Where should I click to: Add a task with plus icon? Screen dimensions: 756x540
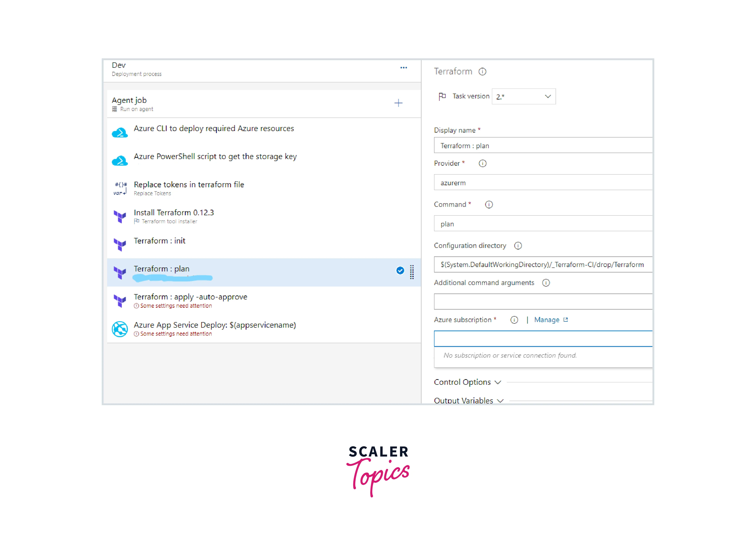tap(398, 103)
